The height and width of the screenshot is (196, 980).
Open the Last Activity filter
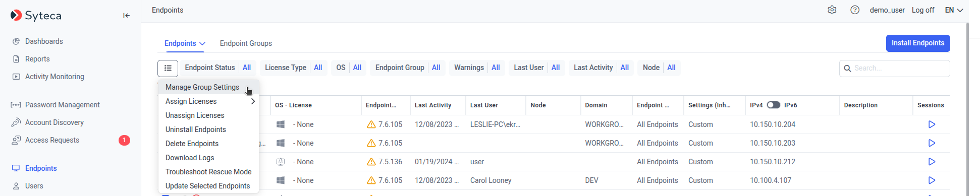point(601,68)
